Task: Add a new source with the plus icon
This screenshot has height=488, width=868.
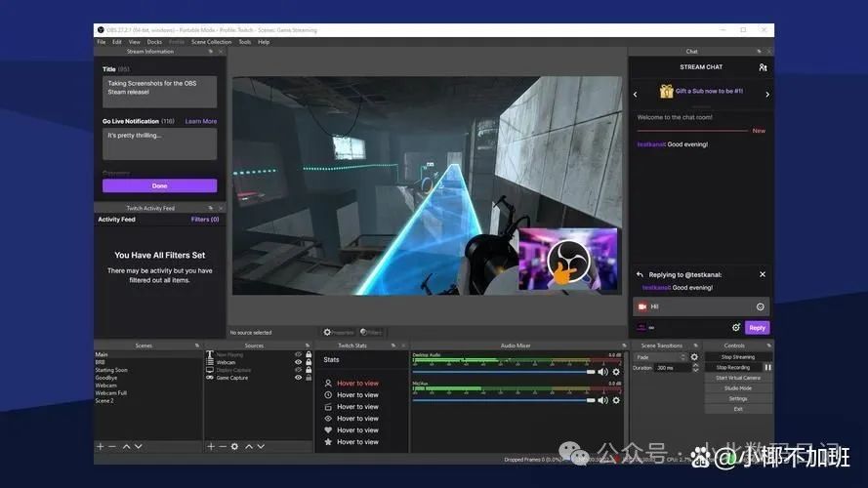Action: 211,446
